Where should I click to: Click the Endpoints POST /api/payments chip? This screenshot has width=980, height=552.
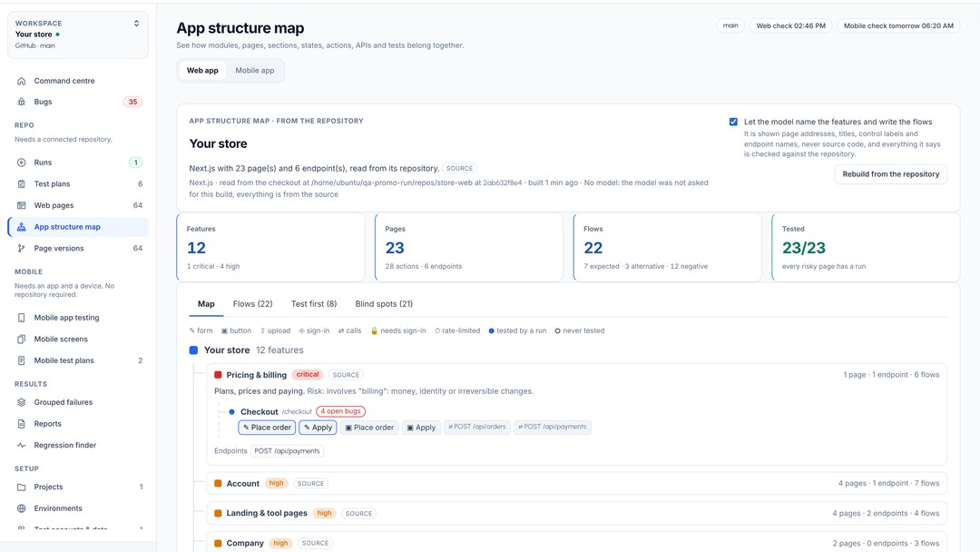point(287,450)
